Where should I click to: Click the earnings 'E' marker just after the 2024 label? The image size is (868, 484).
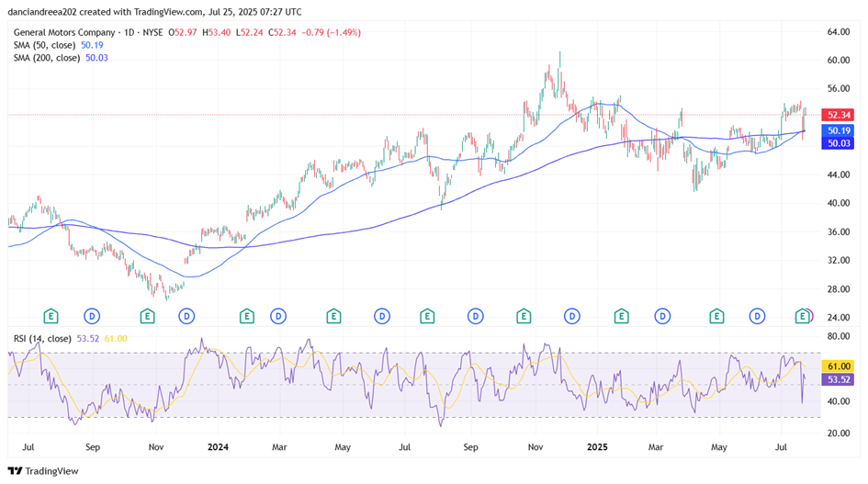tap(246, 316)
